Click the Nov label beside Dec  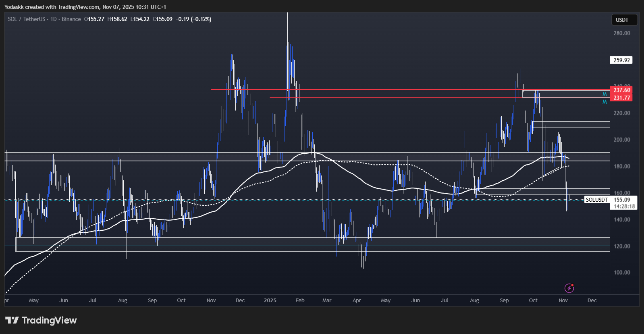point(563,301)
